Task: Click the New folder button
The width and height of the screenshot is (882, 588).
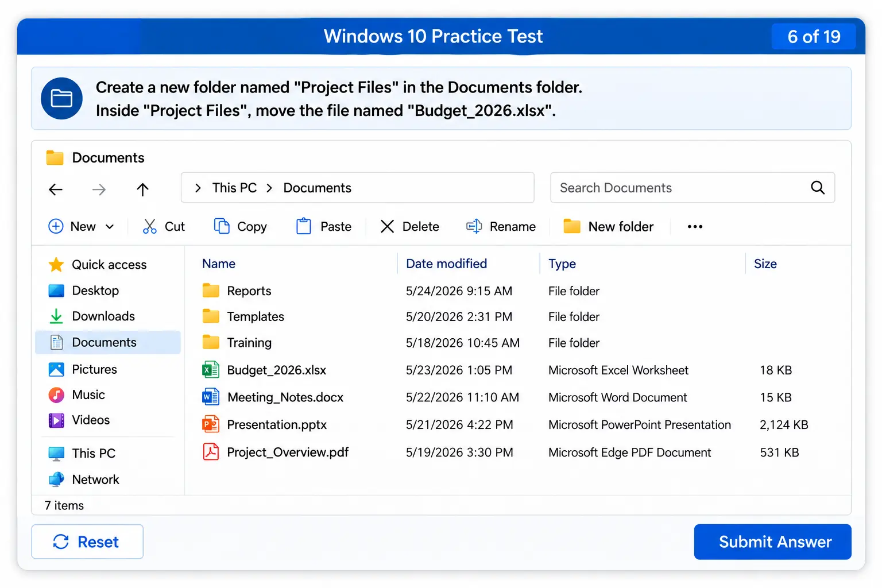Action: click(x=609, y=227)
